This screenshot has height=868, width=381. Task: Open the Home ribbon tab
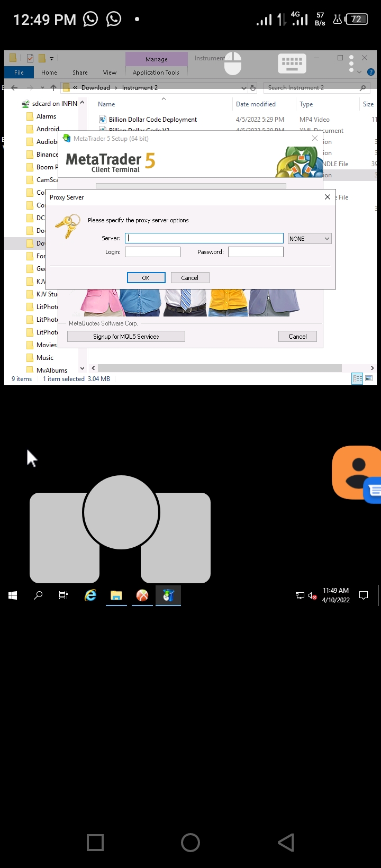[49, 73]
